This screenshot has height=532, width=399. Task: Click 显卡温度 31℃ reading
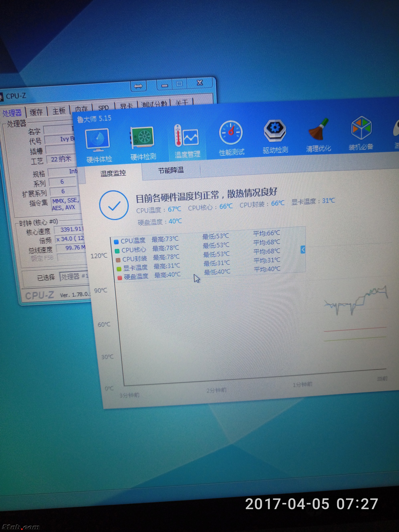point(313,201)
